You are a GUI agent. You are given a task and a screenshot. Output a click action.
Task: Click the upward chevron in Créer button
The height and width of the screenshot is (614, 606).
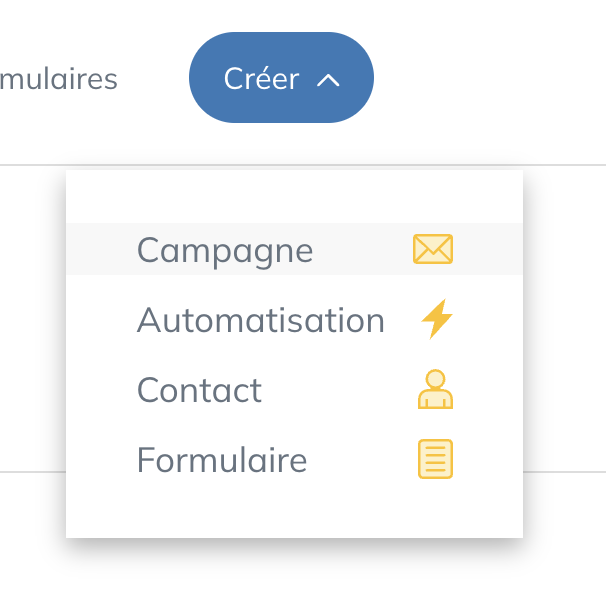(x=328, y=80)
